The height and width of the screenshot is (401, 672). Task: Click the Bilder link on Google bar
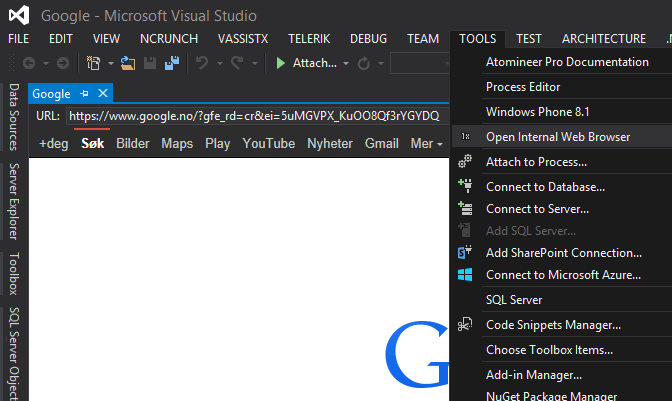[132, 144]
